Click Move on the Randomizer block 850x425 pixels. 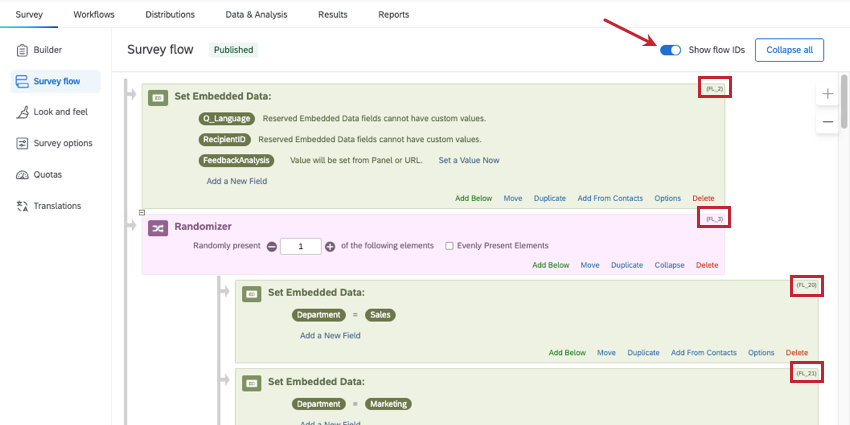tap(590, 265)
